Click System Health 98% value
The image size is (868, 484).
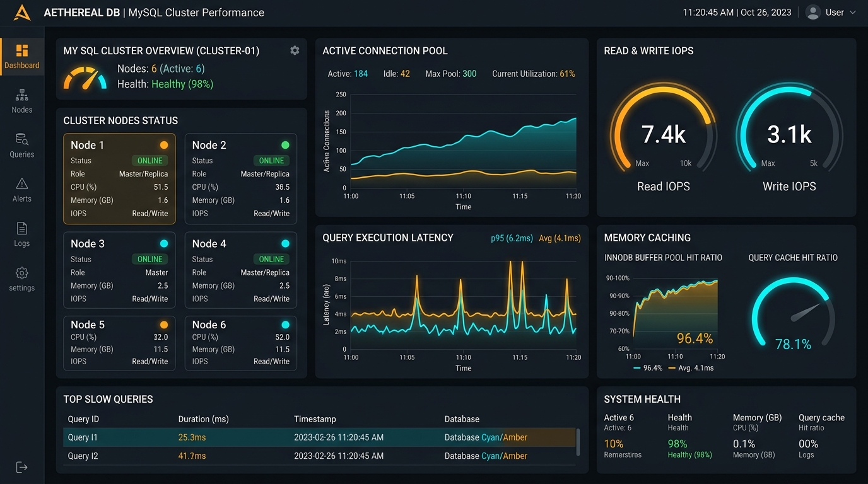[x=677, y=444]
